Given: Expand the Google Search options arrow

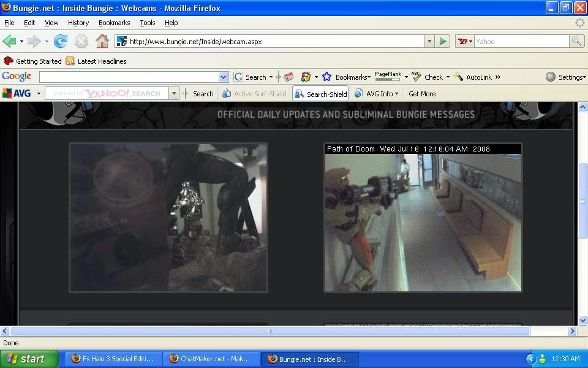Looking at the screenshot, I should (x=271, y=77).
